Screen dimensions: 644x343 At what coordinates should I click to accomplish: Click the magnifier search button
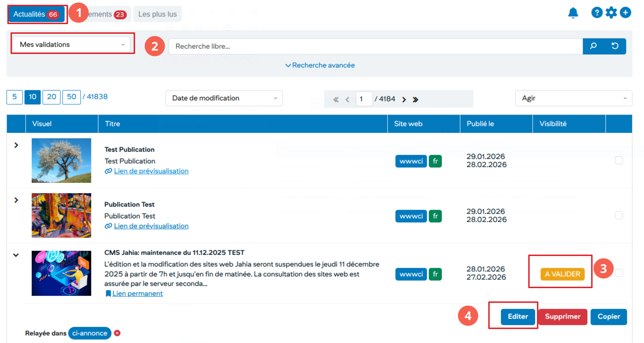coord(593,46)
